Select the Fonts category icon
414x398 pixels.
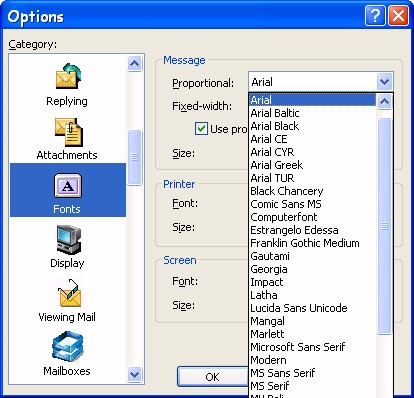point(68,186)
